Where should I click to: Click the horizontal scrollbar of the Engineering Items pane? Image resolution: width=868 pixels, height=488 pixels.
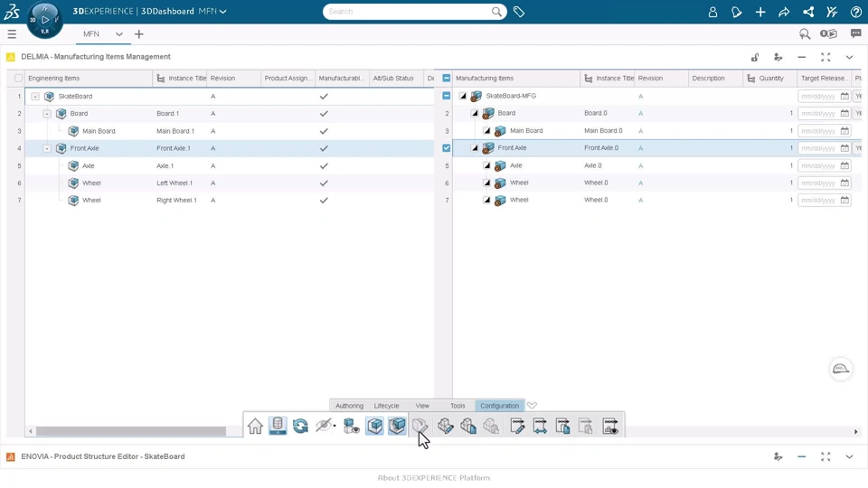pos(130,431)
